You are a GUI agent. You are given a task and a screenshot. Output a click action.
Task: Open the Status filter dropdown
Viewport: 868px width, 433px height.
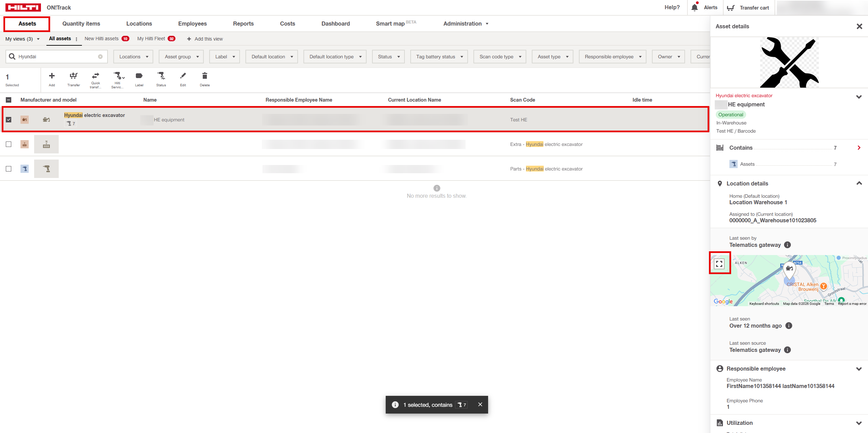click(388, 57)
